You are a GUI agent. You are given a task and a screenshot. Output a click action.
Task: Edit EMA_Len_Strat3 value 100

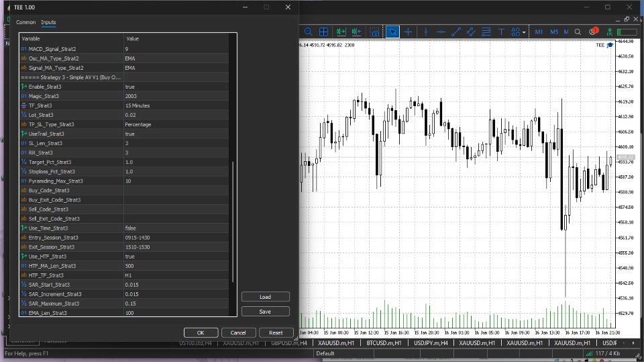coord(176,313)
